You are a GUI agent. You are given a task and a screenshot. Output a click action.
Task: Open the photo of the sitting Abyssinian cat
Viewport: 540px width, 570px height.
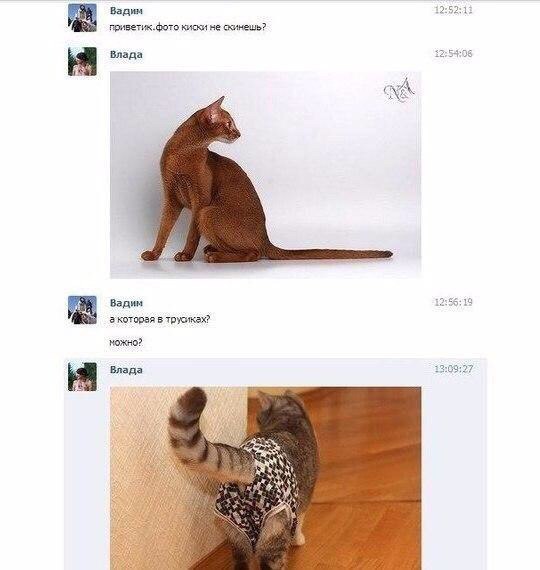pos(265,175)
